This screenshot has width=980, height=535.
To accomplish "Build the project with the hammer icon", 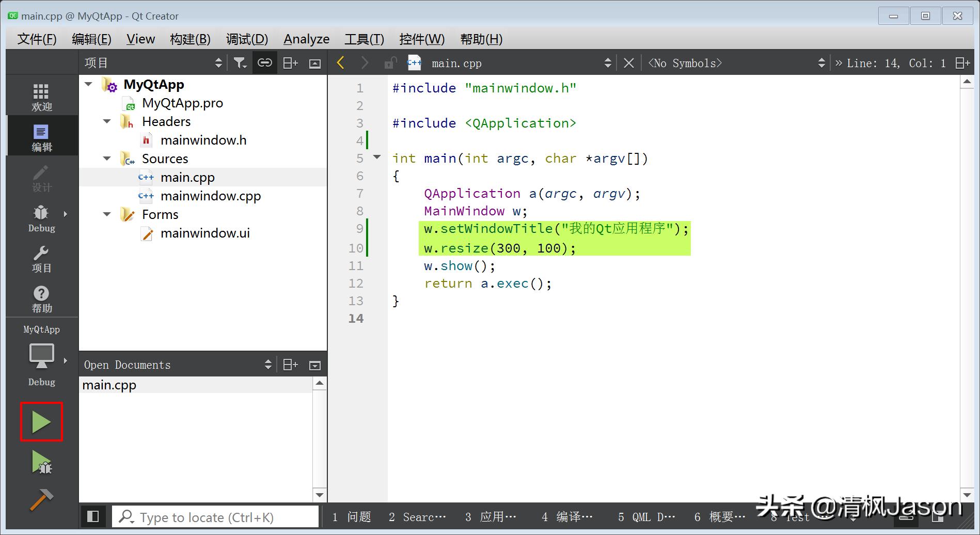I will 41,500.
